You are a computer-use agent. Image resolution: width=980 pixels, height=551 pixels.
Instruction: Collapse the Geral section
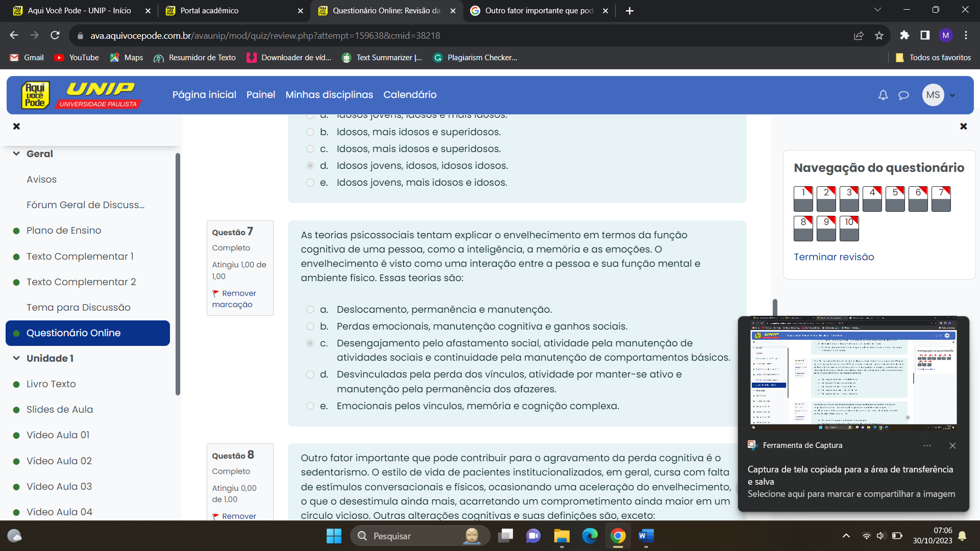(16, 154)
